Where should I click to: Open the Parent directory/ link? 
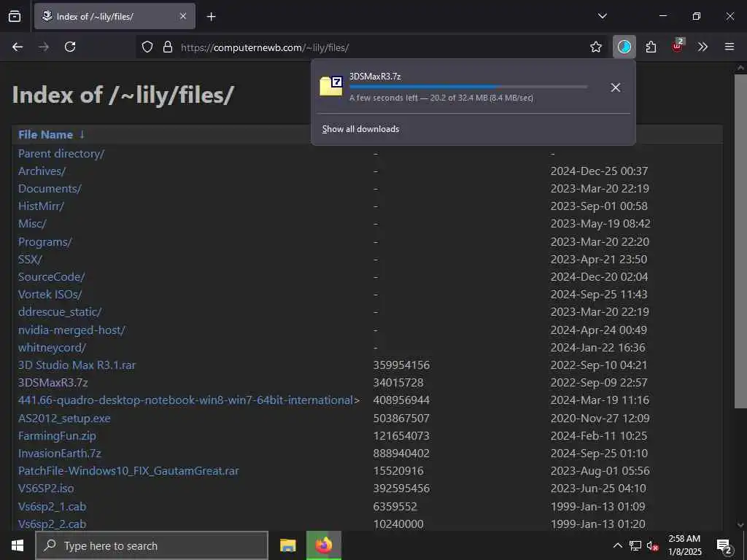tap(61, 153)
